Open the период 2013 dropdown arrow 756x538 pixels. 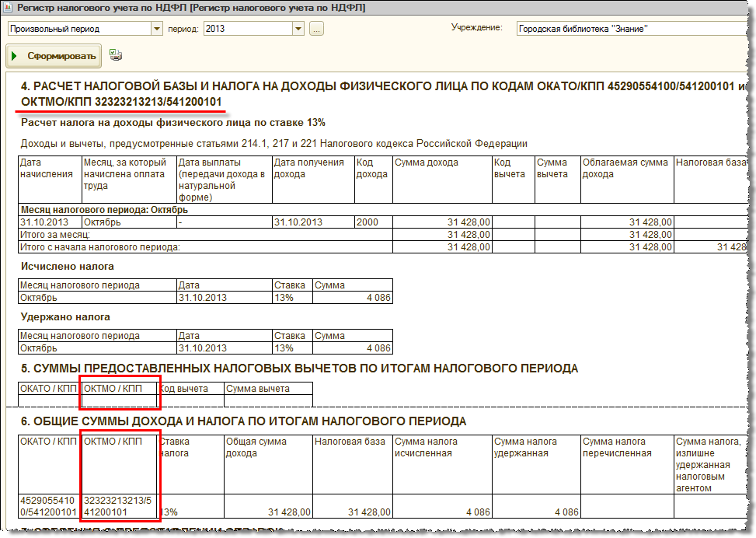tap(298, 29)
